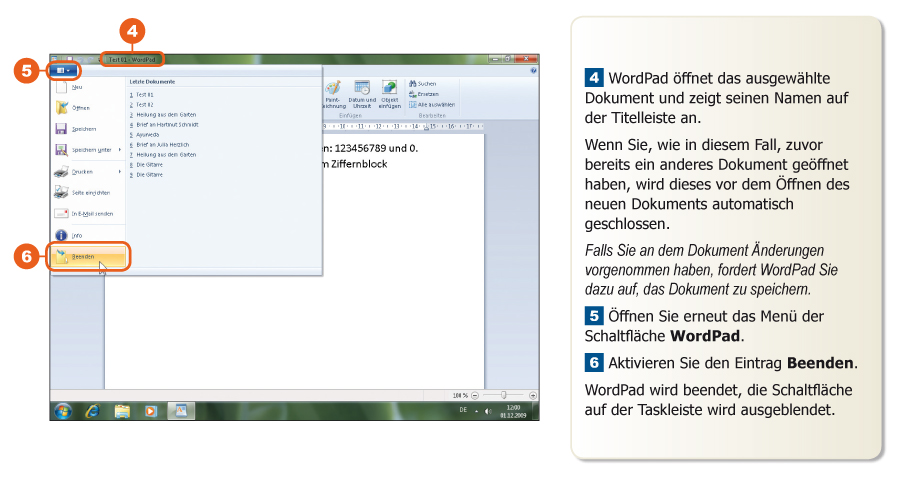Viewport: 900px width, 480px height.
Task: Open the WordPad help question mark icon
Action: pyautogui.click(x=533, y=71)
